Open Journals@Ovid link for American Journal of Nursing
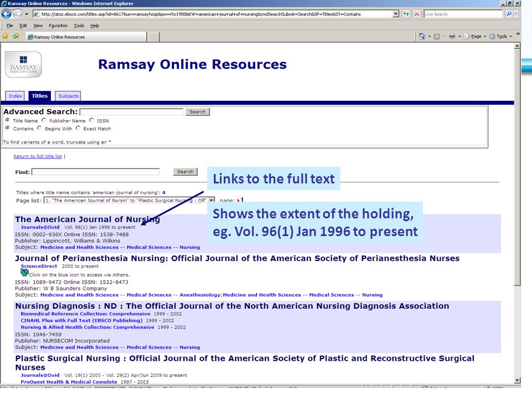 tap(40, 227)
